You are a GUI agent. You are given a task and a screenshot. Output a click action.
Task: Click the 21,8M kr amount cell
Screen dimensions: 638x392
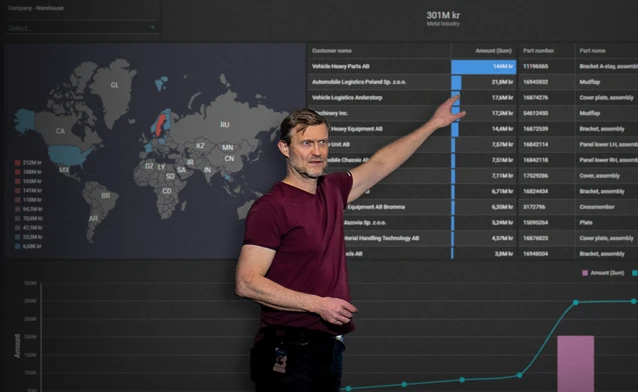(x=484, y=82)
